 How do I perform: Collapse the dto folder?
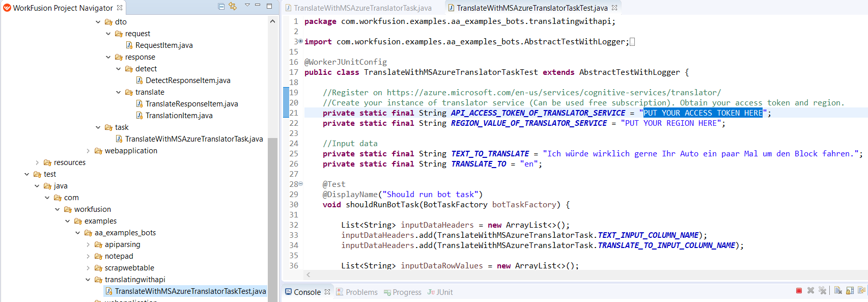pyautogui.click(x=98, y=22)
